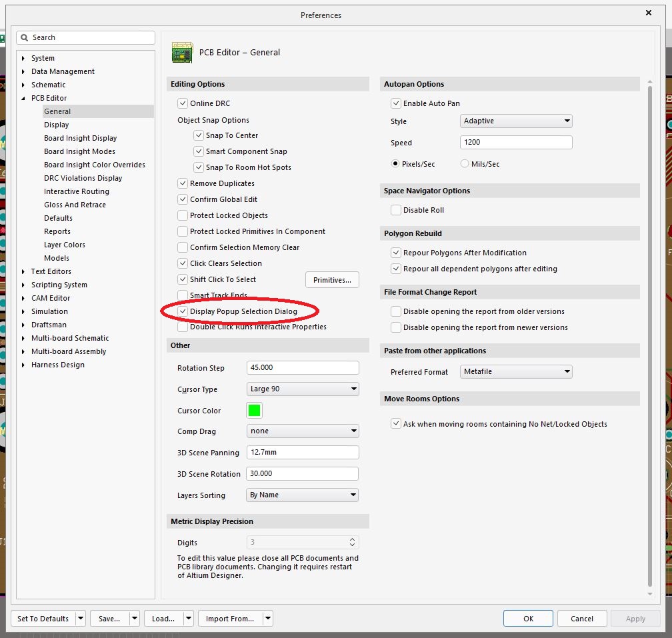The image size is (672, 638).
Task: Toggle Click Clears Selection checkbox
Action: pyautogui.click(x=183, y=263)
